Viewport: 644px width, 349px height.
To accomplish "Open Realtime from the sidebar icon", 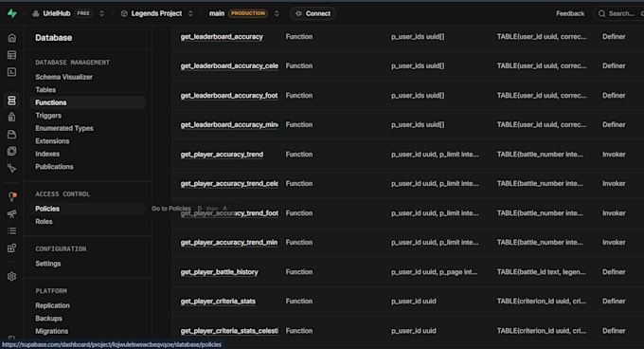I will point(12,168).
